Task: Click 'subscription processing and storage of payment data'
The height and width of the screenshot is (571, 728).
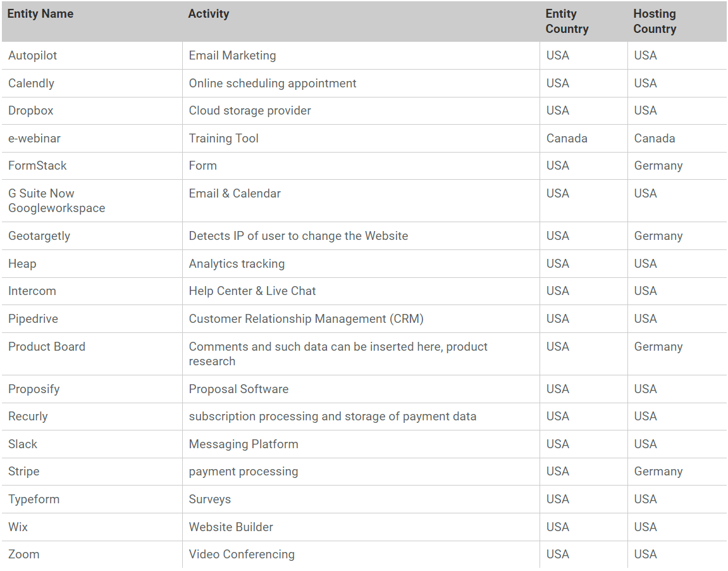Action: [x=333, y=417]
